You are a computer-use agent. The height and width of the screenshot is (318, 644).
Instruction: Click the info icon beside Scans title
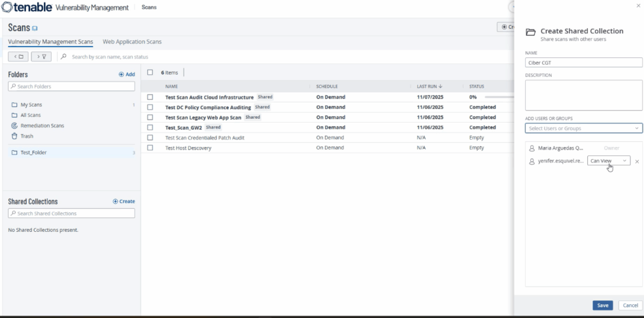pyautogui.click(x=35, y=28)
